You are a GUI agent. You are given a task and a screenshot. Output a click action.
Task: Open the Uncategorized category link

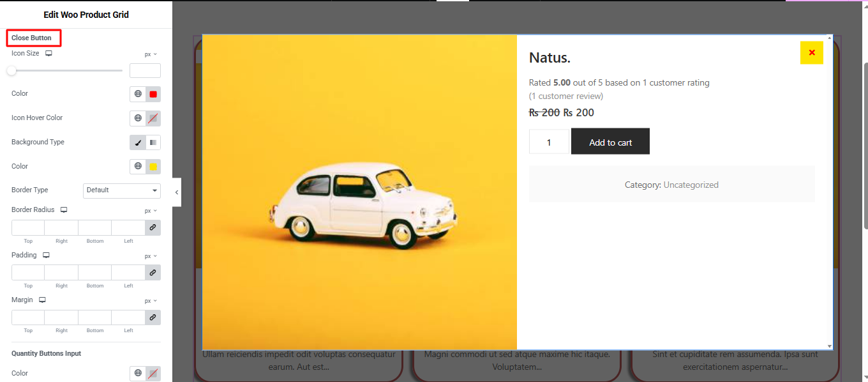[691, 185]
